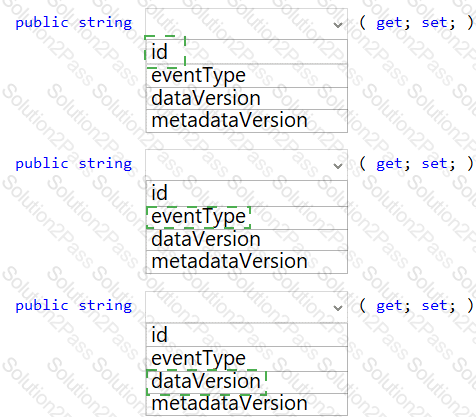Click the first empty combo box field

(x=246, y=24)
